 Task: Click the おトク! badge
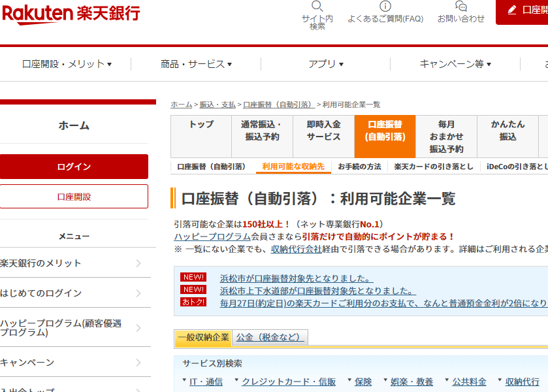coord(193,302)
